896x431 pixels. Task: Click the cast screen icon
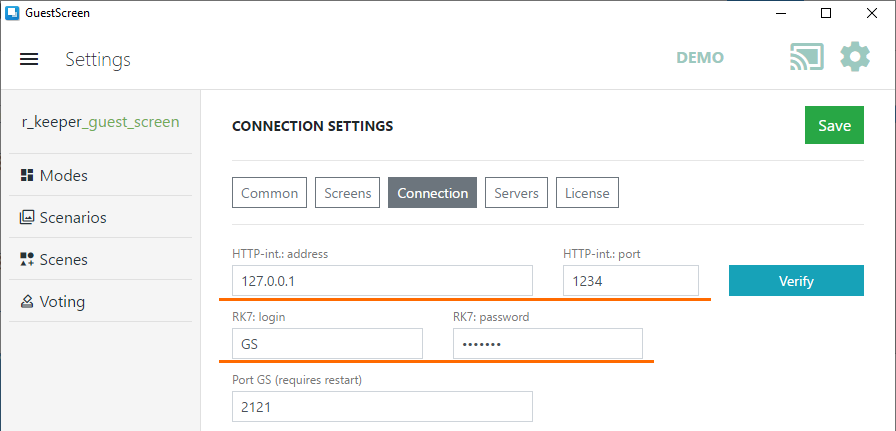click(x=807, y=57)
